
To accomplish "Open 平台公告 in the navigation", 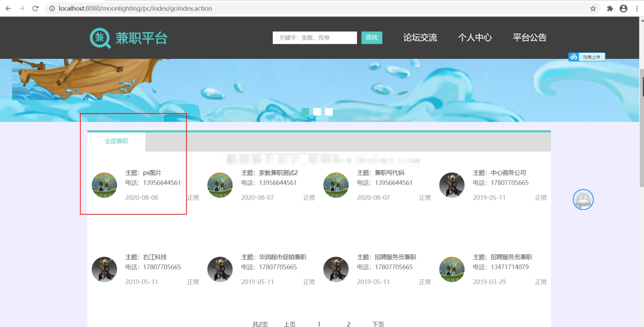I will point(530,37).
